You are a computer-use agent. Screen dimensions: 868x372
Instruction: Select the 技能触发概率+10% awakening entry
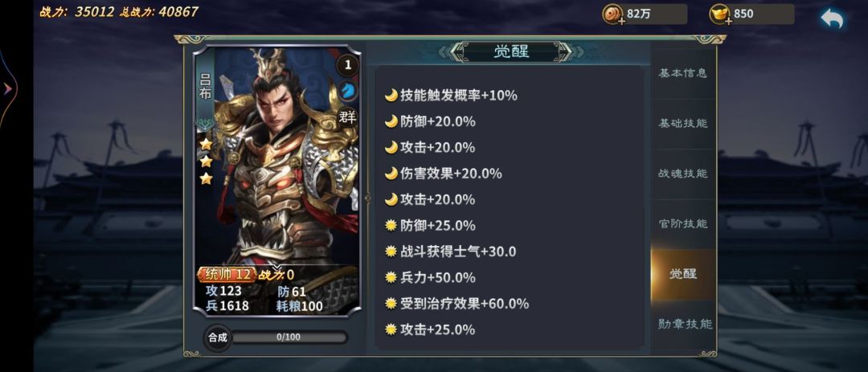pyautogui.click(x=451, y=96)
